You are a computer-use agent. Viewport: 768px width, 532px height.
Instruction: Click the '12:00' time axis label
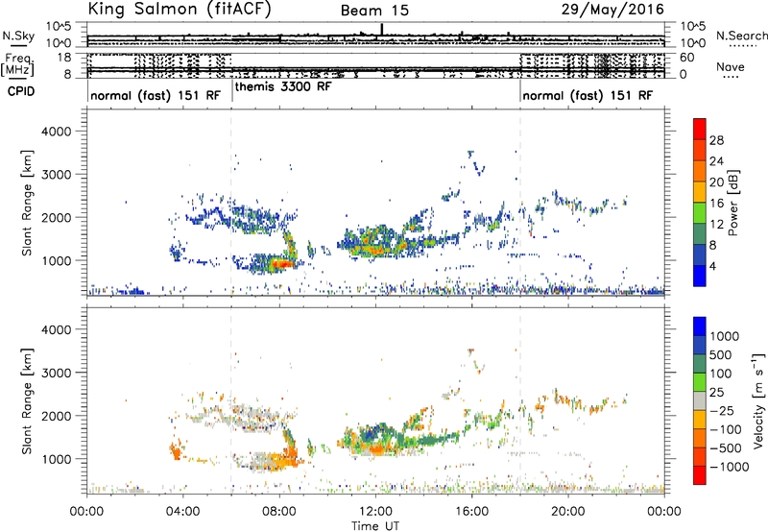[x=375, y=512]
